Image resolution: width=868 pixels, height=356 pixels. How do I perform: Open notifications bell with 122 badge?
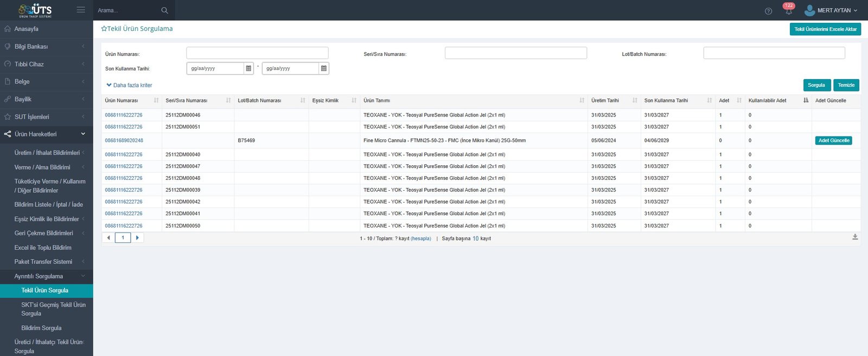tap(788, 9)
